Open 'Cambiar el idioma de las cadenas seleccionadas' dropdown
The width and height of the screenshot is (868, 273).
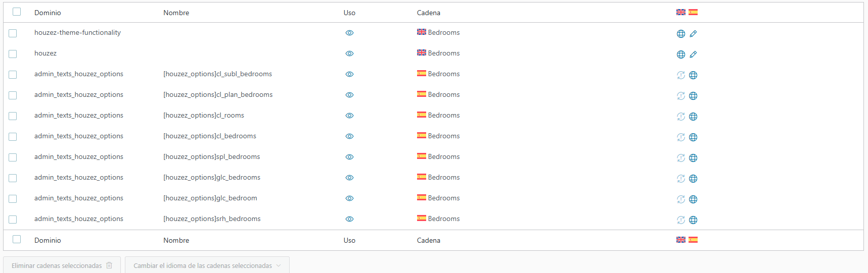pos(207,265)
